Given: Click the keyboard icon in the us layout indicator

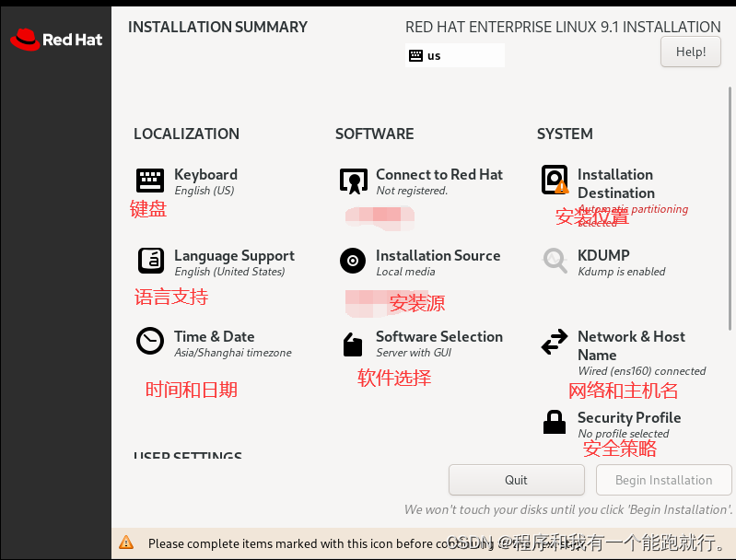Looking at the screenshot, I should point(415,56).
